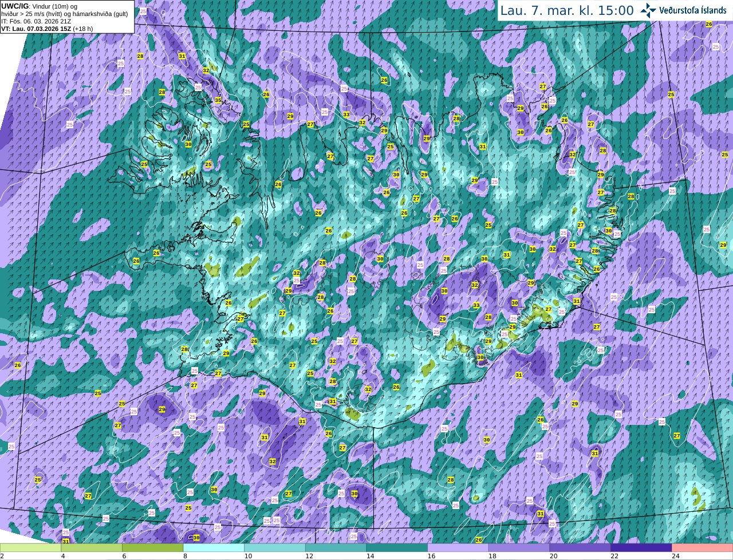Viewport: 733px width, 560px height.
Task: Pick the palest yellow-green swatch below 4 m/s
Action: click(30, 548)
